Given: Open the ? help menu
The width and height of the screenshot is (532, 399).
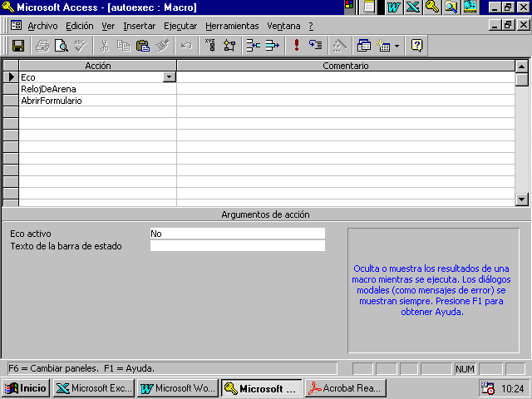Looking at the screenshot, I should click(311, 26).
